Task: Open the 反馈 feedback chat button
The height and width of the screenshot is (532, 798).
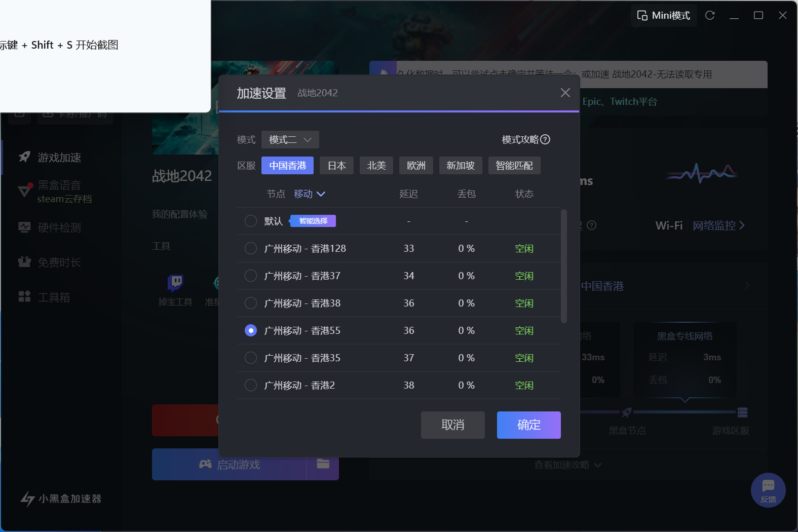Action: coord(768,490)
